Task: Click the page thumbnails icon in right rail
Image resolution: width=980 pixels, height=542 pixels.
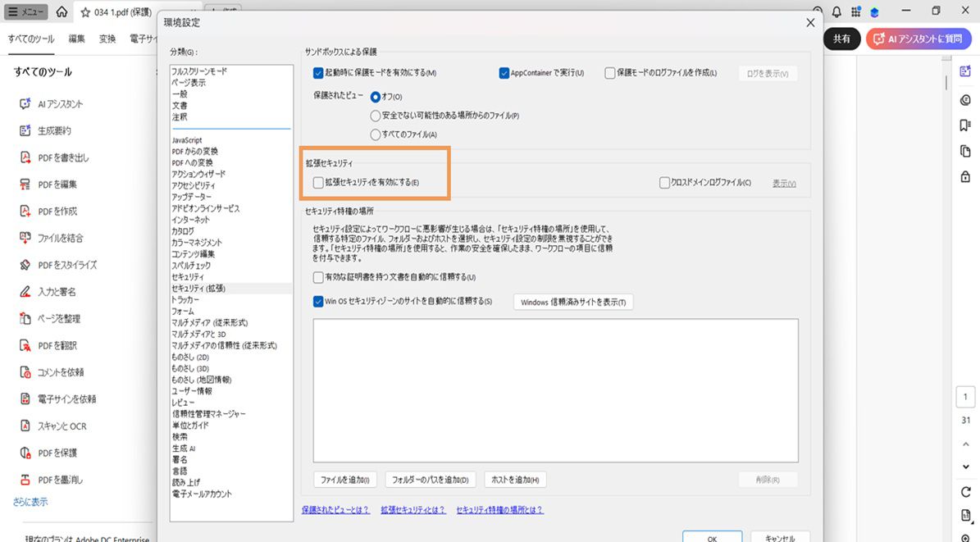Action: point(965,152)
